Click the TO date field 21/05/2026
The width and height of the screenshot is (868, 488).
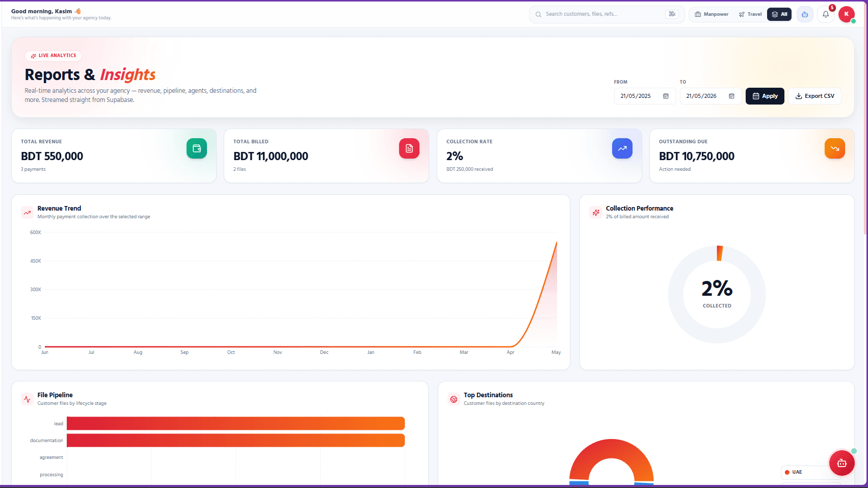click(711, 96)
